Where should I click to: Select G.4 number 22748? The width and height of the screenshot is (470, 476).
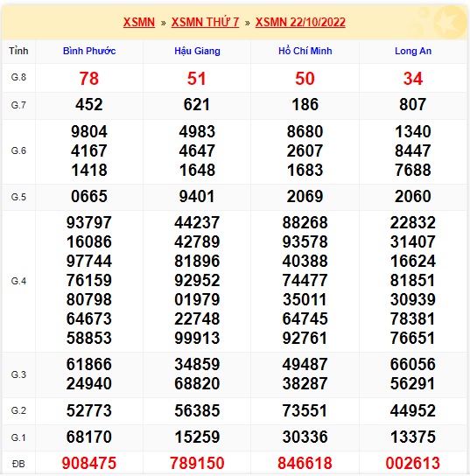197,318
